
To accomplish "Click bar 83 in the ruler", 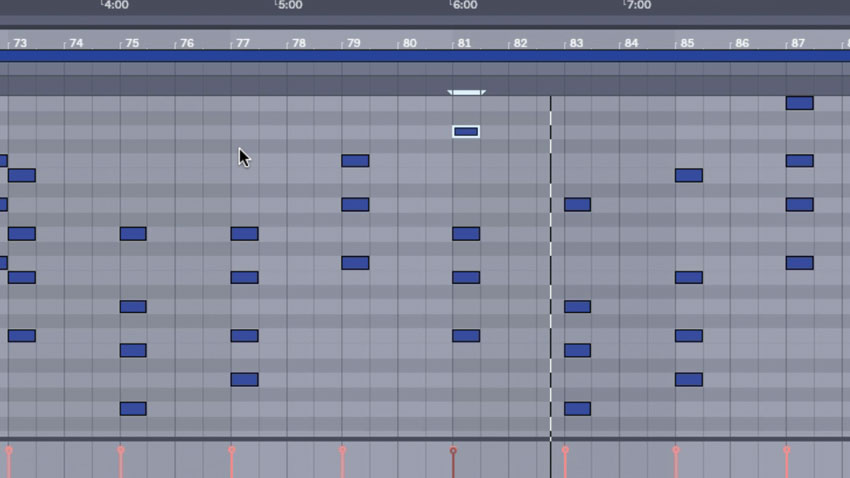I will click(576, 43).
